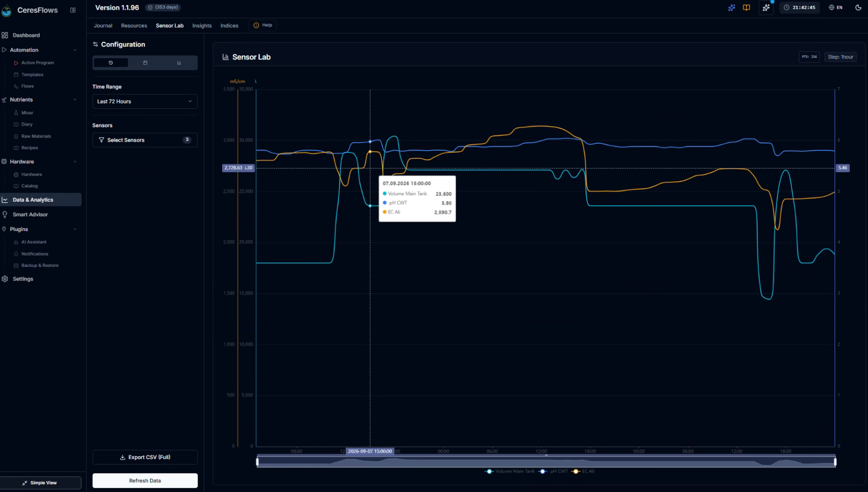The width and height of the screenshot is (868, 492).
Task: Collapse the sidebar with the panel icon
Action: click(73, 10)
